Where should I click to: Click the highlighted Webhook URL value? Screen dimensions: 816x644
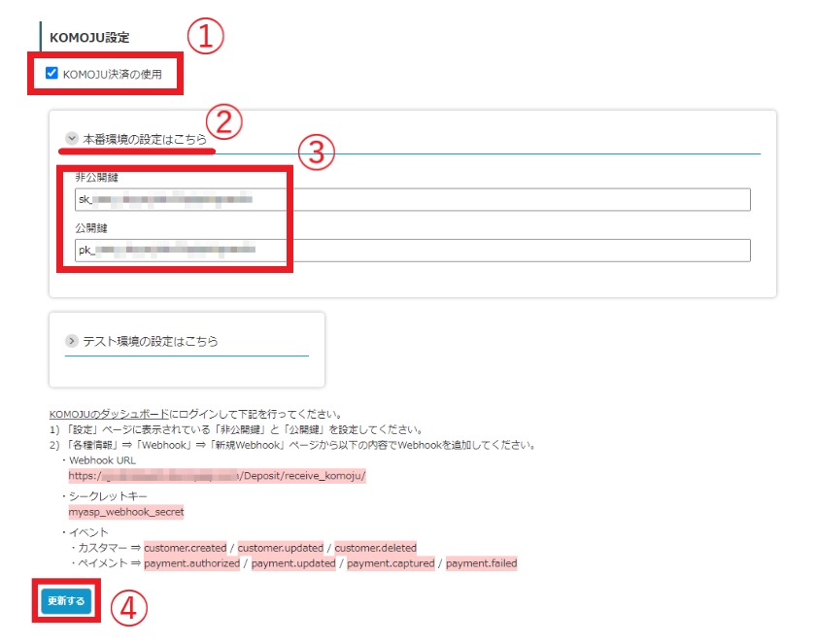217,476
